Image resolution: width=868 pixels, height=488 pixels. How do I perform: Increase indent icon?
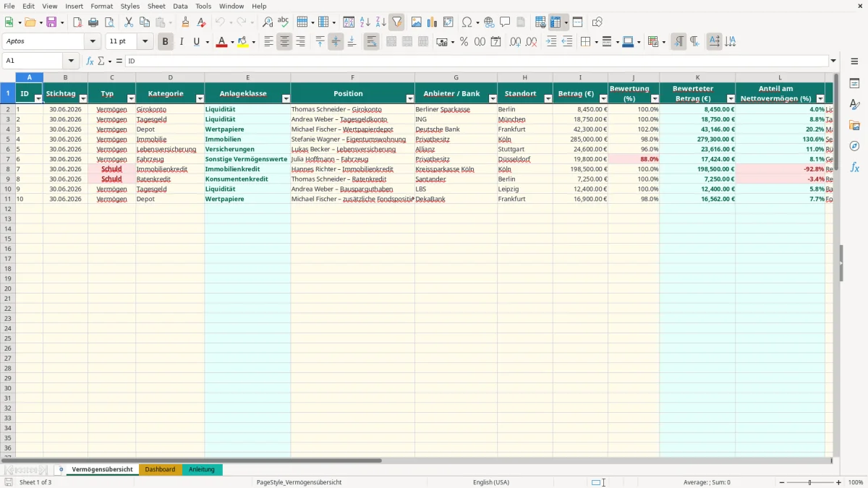tap(551, 42)
